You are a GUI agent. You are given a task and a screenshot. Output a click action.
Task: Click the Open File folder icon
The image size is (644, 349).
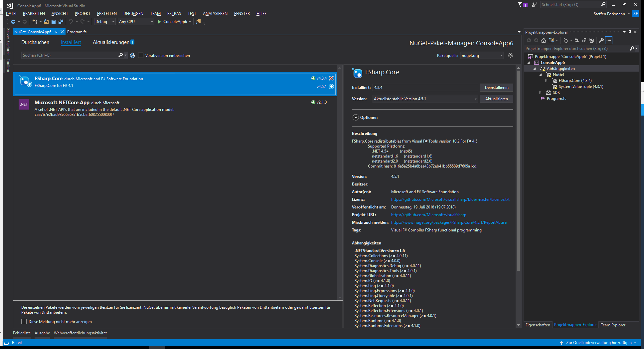point(46,22)
